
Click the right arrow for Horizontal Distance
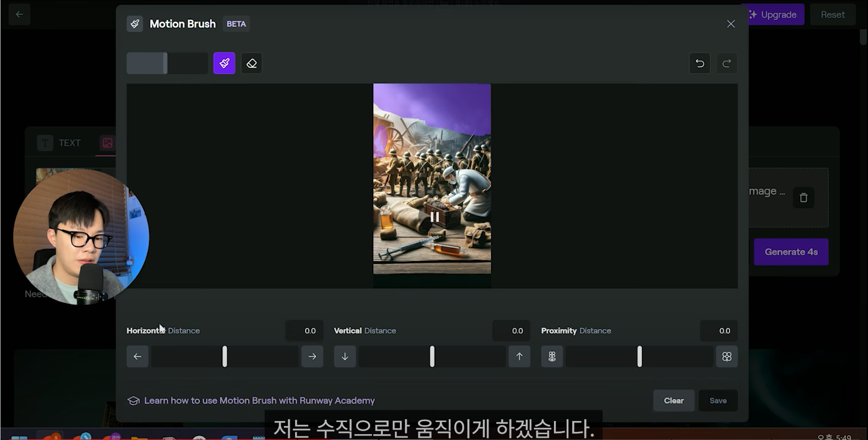click(x=312, y=356)
